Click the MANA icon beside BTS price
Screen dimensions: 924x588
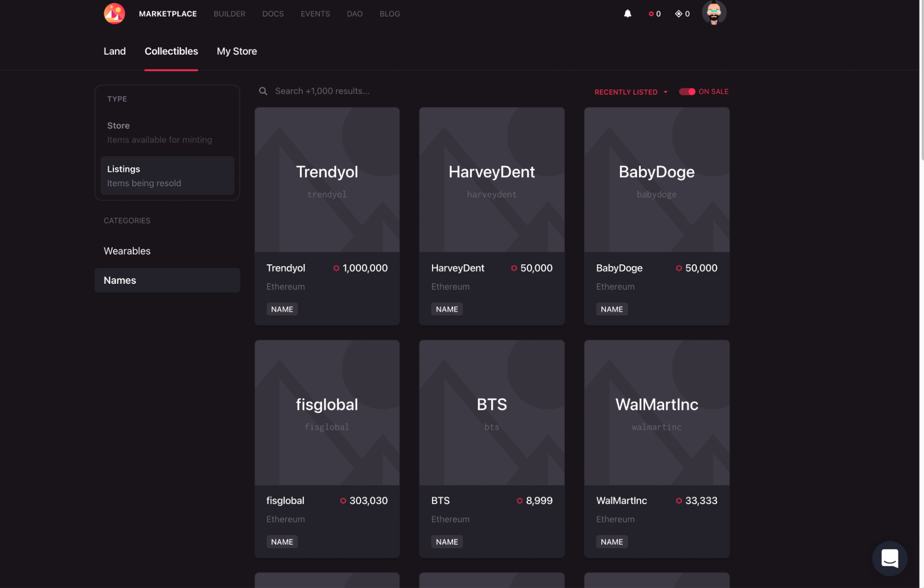point(520,501)
